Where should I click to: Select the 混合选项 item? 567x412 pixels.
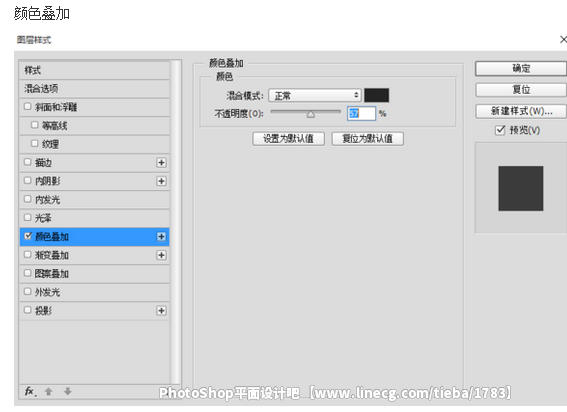(x=94, y=89)
